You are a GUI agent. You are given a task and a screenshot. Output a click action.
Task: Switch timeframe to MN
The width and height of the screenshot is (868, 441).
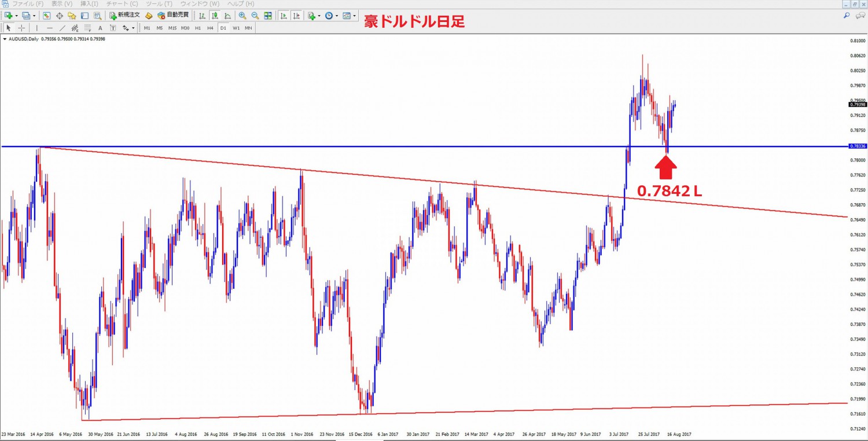tap(248, 28)
